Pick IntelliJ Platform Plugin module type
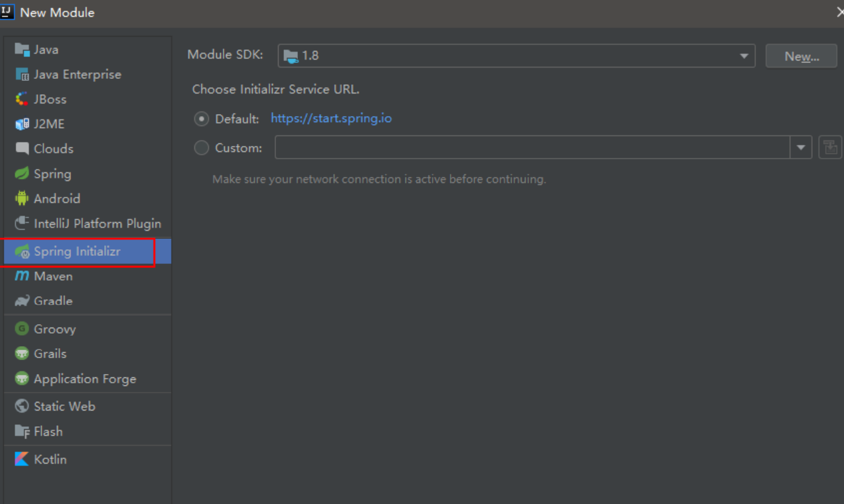The image size is (844, 504). [x=88, y=223]
